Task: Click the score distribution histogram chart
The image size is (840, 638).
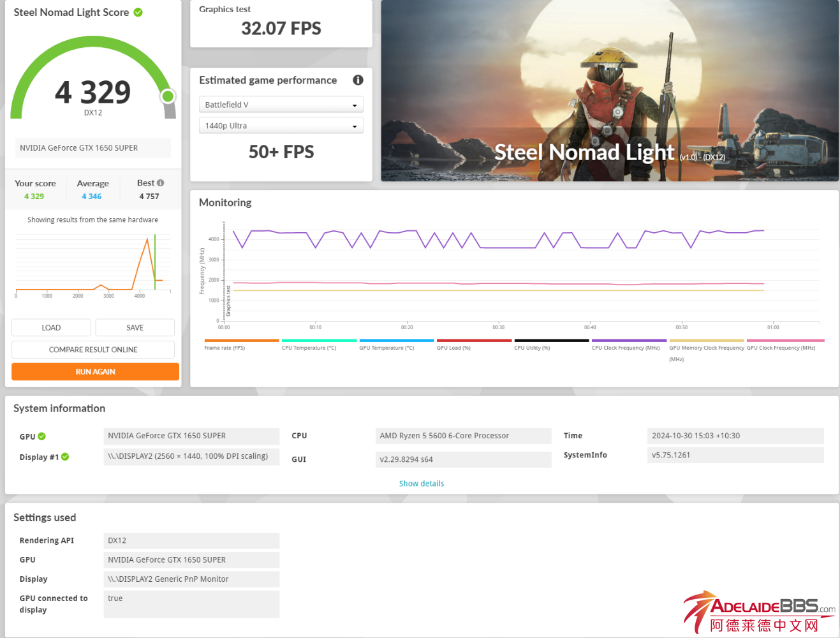Action: [x=93, y=265]
